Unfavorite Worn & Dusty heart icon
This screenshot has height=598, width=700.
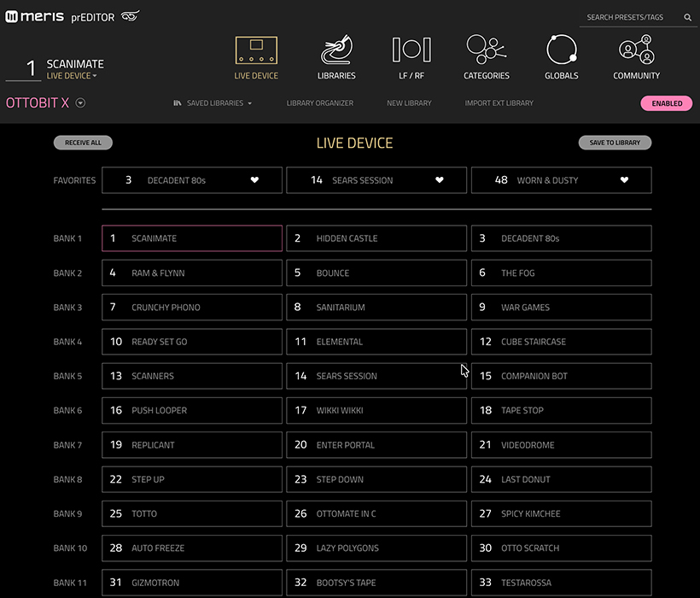click(624, 180)
